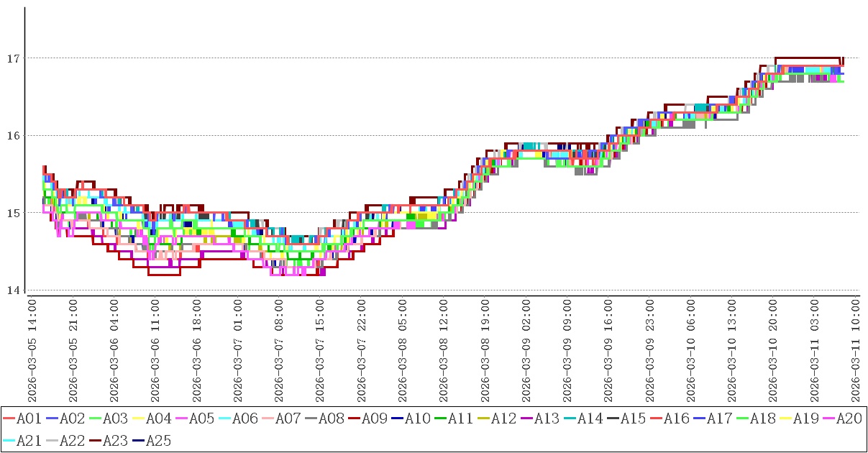Click the A08 gray color marker

coord(311,418)
